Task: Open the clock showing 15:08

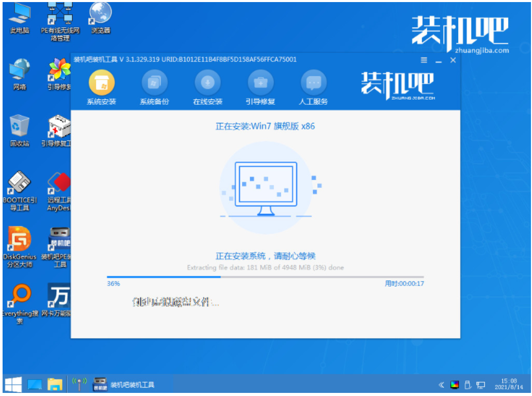Action: (x=509, y=384)
